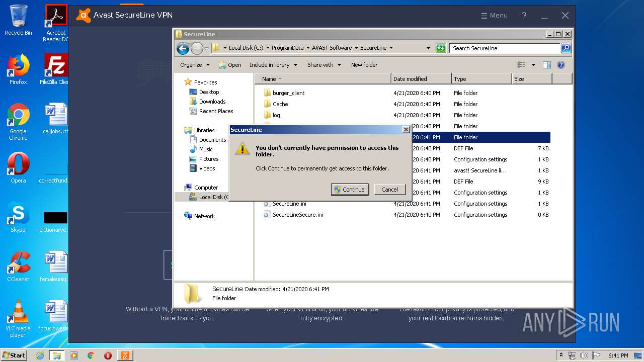Open Firefox desktop icon
The width and height of the screenshot is (644, 362).
point(18,69)
